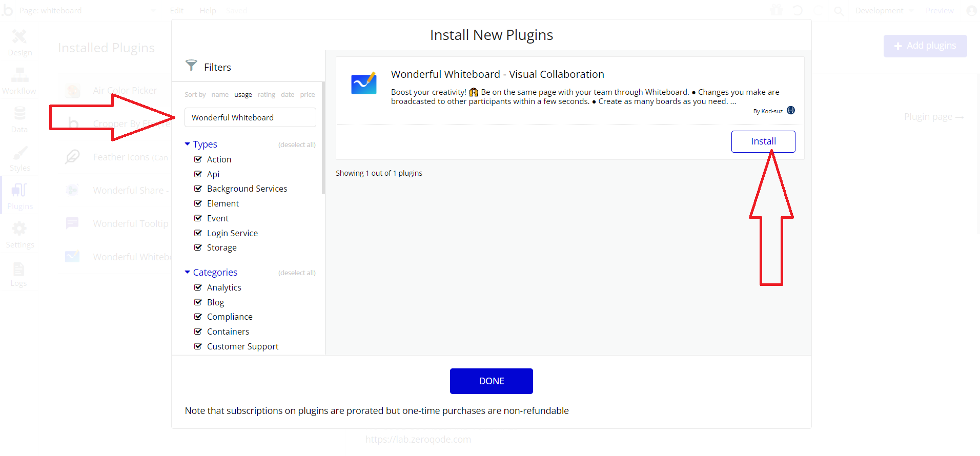The image size is (980, 456).
Task: Click the Feather Icons plugin icon
Action: tap(72, 156)
